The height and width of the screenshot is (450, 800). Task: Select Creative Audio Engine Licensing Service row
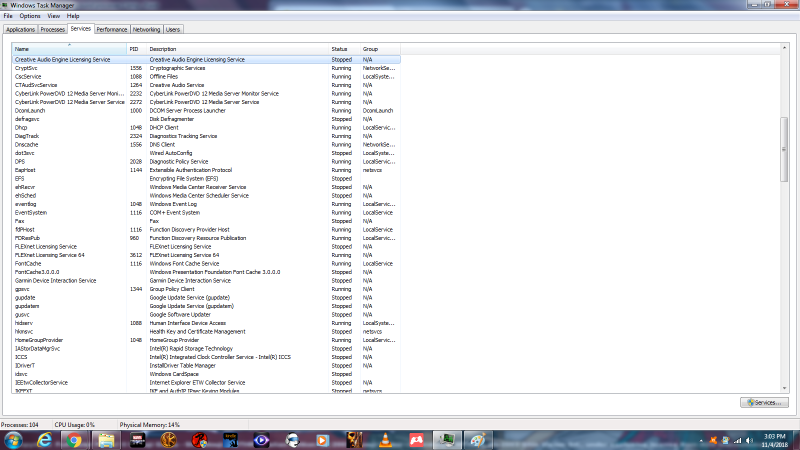click(206, 60)
